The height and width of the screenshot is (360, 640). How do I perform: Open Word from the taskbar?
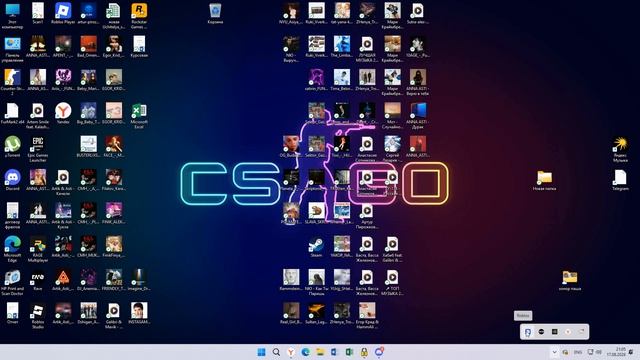click(335, 352)
